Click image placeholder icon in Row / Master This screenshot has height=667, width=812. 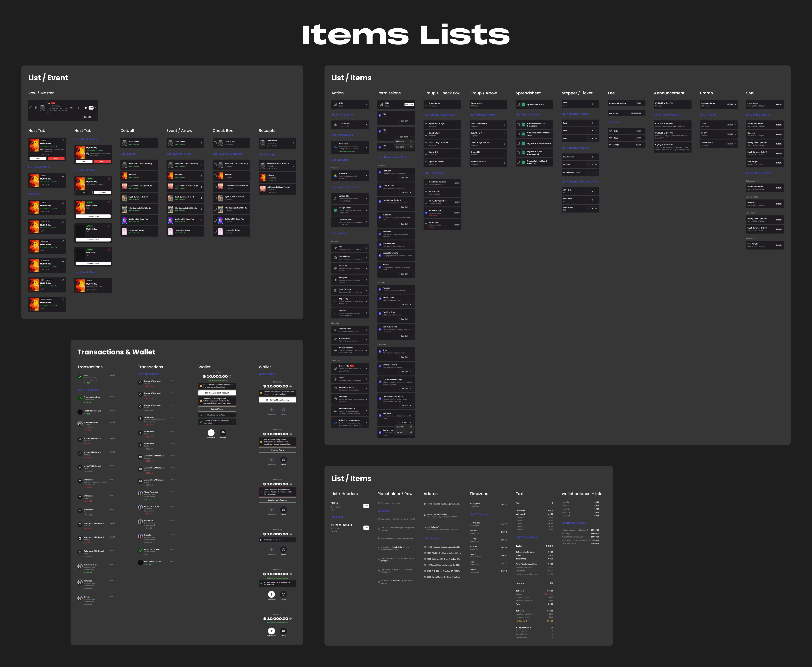point(36,108)
